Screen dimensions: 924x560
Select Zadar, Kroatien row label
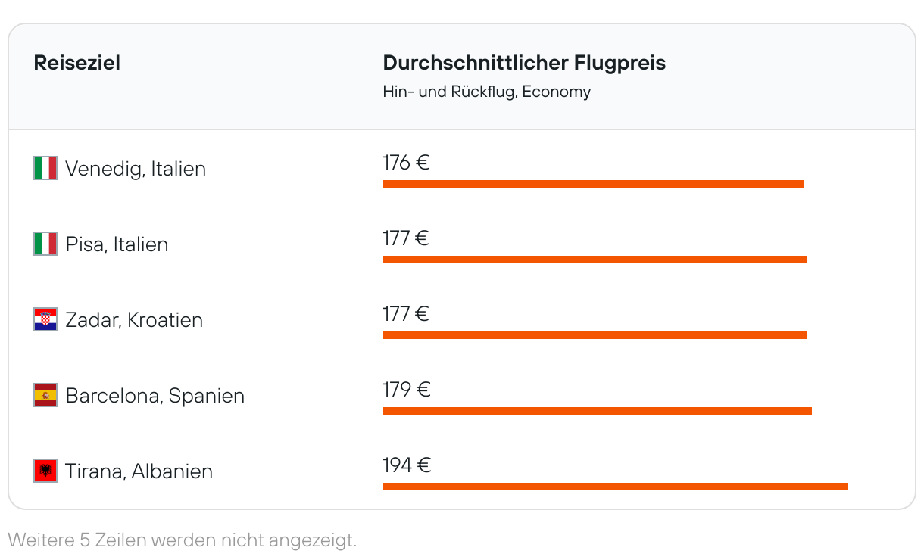[x=134, y=319]
